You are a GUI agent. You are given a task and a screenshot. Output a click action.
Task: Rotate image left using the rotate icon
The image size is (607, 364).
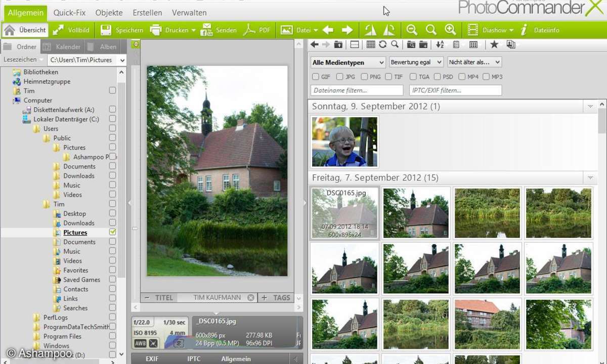[370, 30]
